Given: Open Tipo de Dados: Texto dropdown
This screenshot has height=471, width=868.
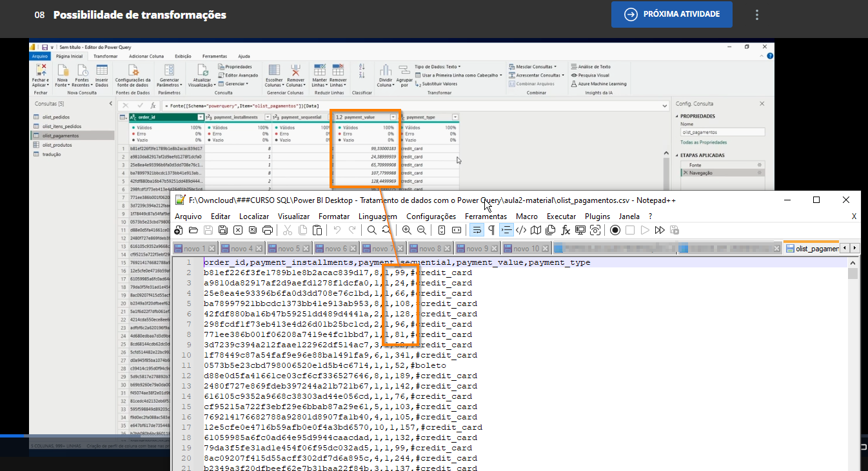Looking at the screenshot, I should pos(437,66).
